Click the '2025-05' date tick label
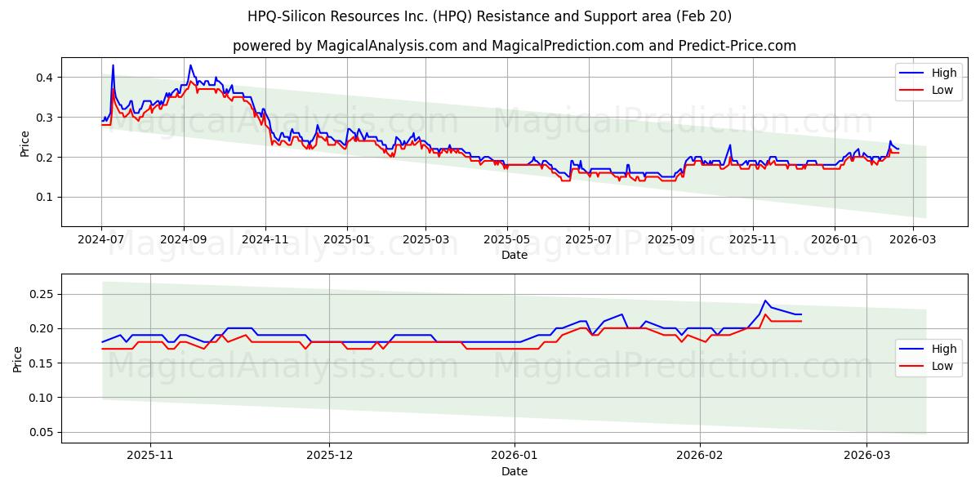Screen dimensions: 980x490 point(508,239)
